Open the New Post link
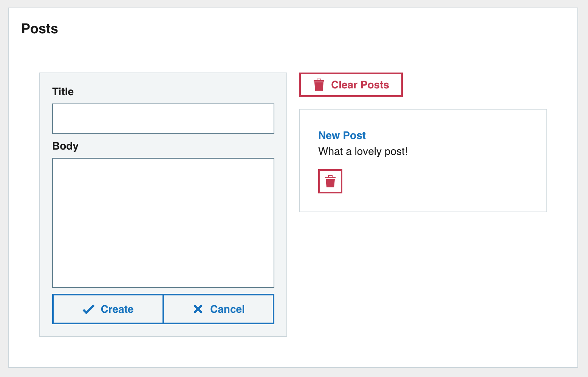 (342, 135)
